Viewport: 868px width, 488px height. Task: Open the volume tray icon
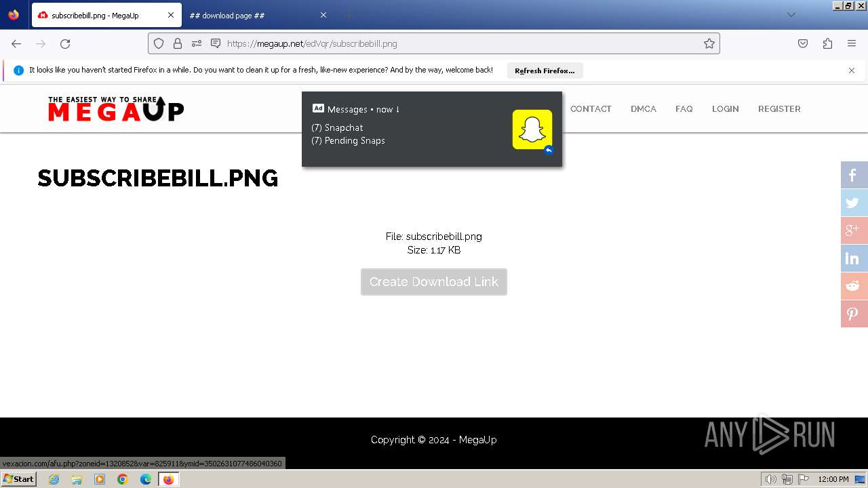770,479
